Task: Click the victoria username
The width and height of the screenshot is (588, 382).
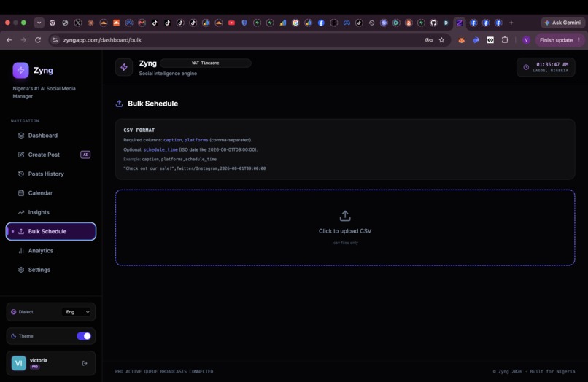Action: click(39, 360)
